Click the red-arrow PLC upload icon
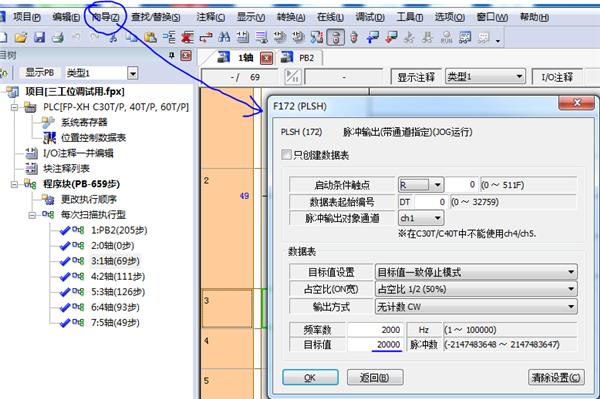 click(391, 37)
